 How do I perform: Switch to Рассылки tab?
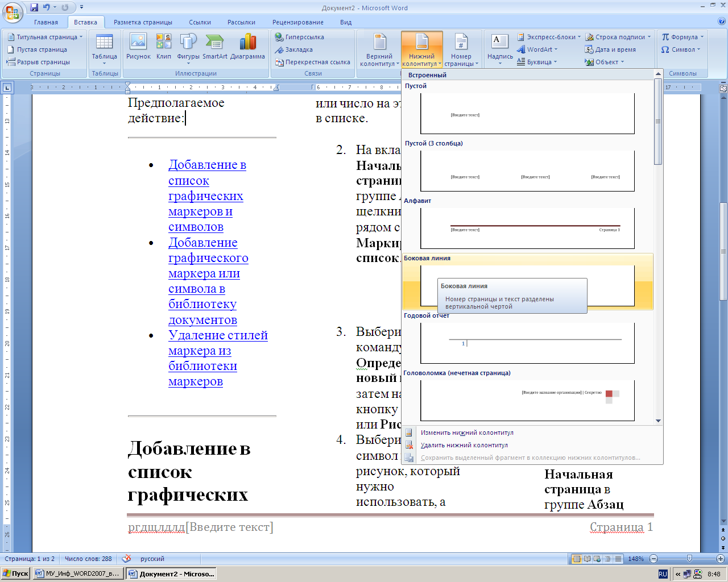coord(241,22)
